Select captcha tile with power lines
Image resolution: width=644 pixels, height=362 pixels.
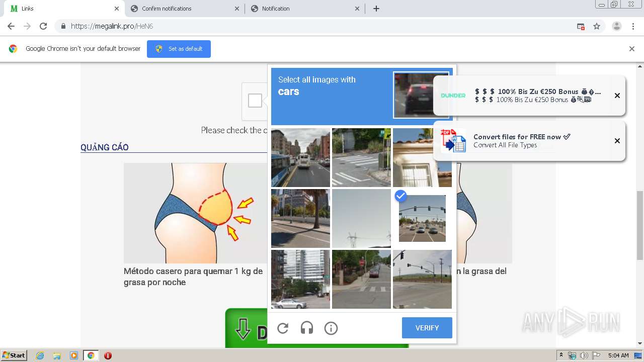pos(361,218)
